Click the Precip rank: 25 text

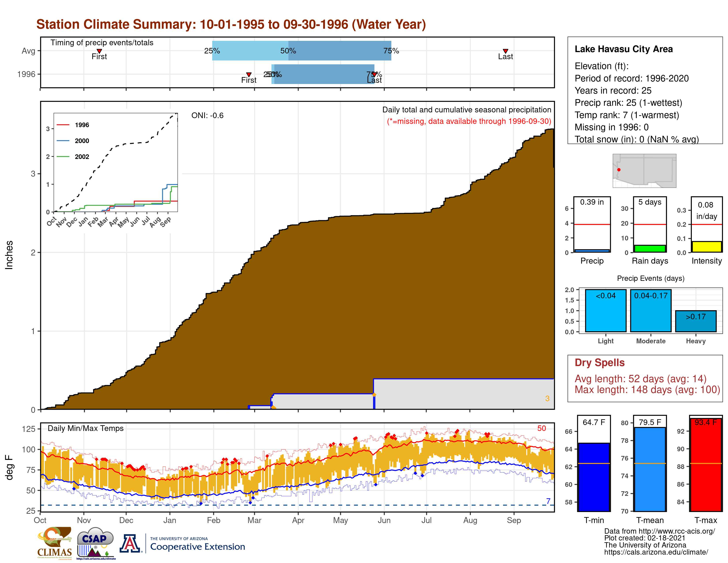628,103
